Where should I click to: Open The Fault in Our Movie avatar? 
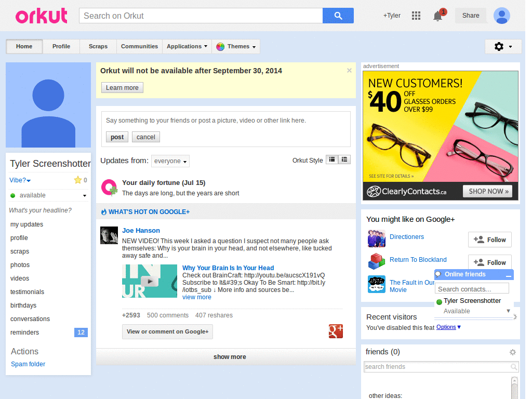[x=376, y=284]
